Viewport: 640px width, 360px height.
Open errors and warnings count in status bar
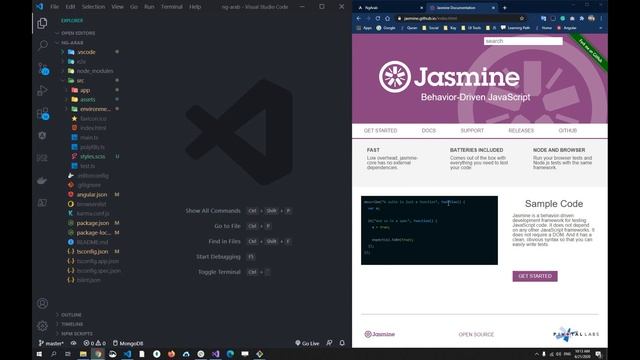pos(94,343)
